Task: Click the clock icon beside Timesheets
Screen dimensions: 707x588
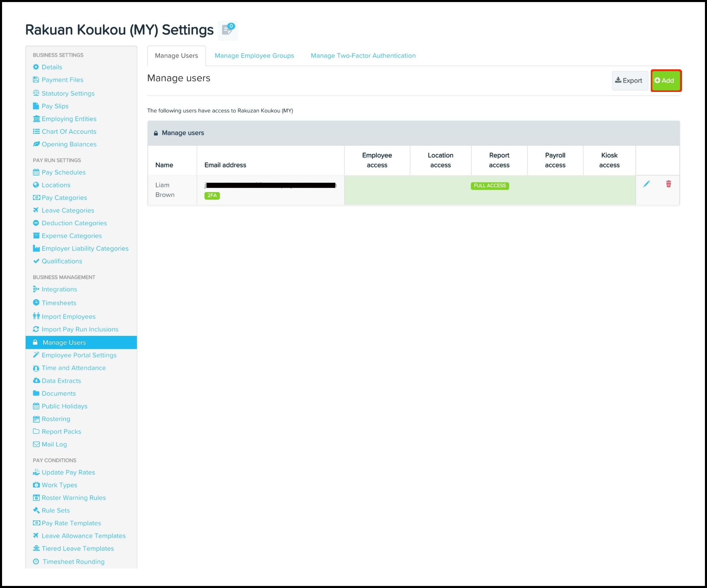Action: (36, 303)
